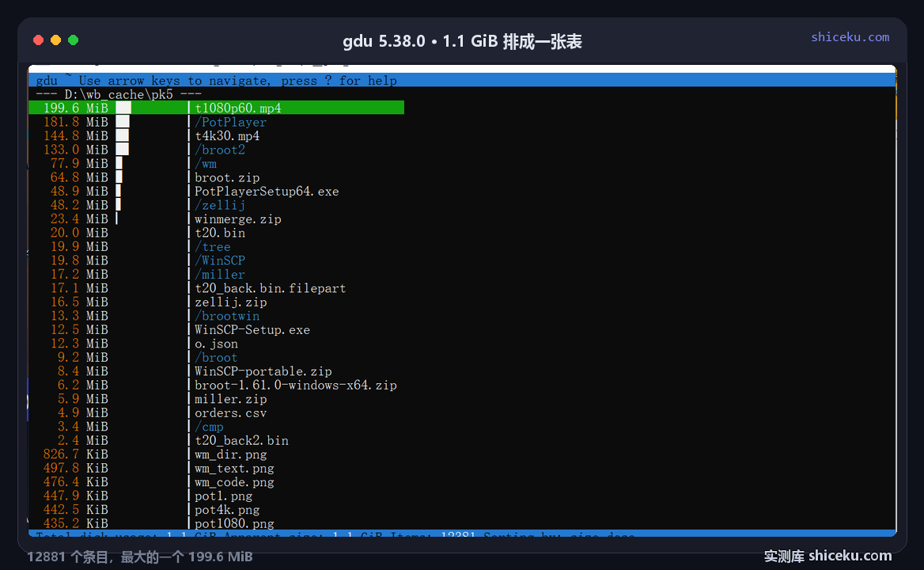The width and height of the screenshot is (924, 570).
Task: Select t20_back.bin.filepart entry
Action: pos(270,288)
